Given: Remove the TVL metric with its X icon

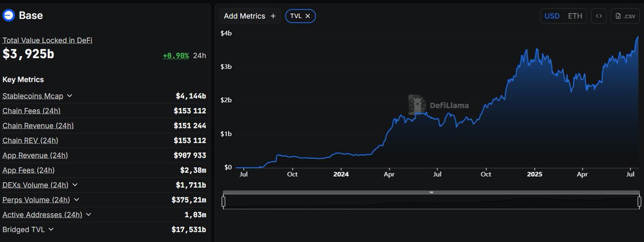Looking at the screenshot, I should coord(308,16).
